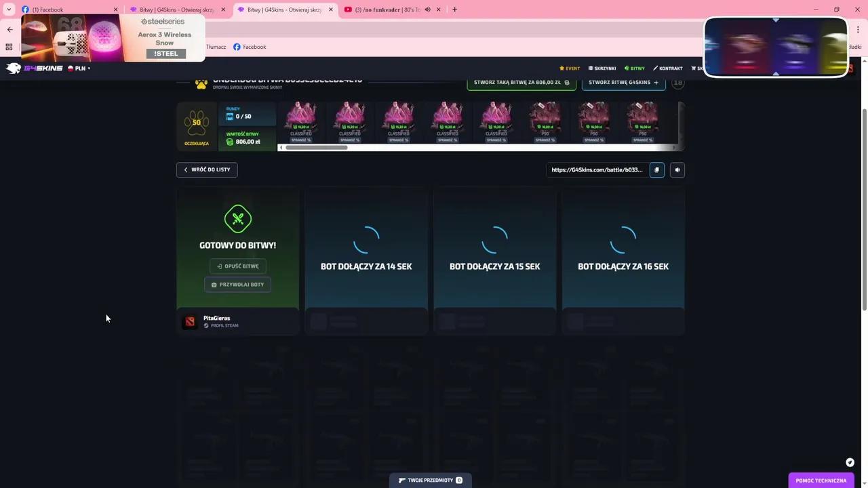Click Wróć do listy button
The width and height of the screenshot is (868, 488).
pyautogui.click(x=207, y=169)
